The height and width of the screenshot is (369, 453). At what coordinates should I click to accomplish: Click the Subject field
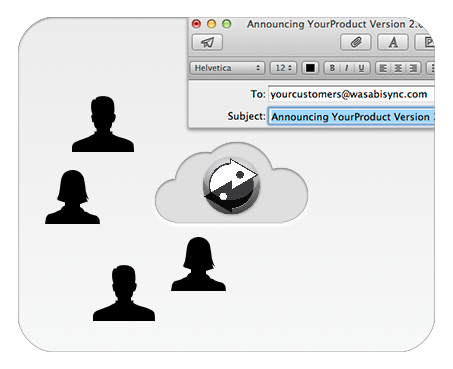coord(351,116)
